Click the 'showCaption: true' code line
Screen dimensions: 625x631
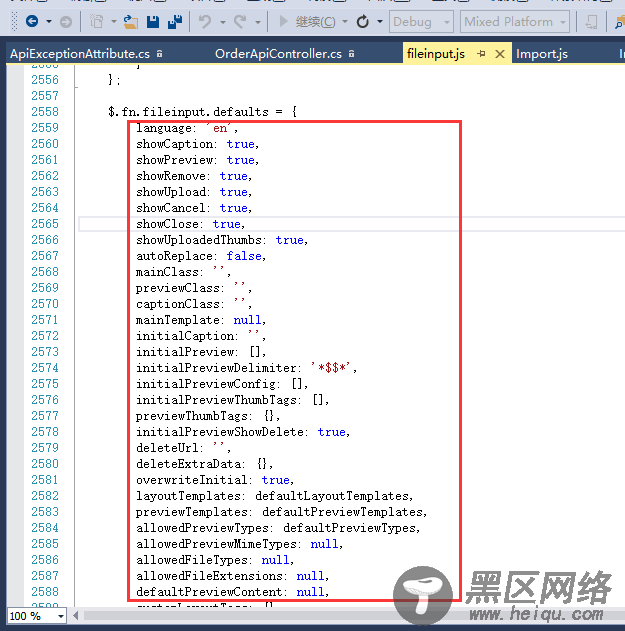(x=197, y=144)
